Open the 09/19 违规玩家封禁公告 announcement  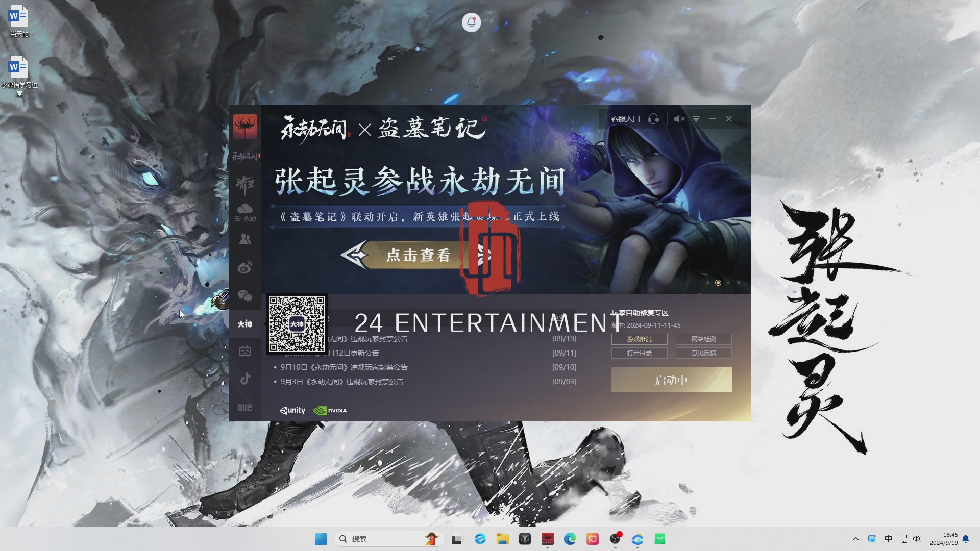click(367, 339)
